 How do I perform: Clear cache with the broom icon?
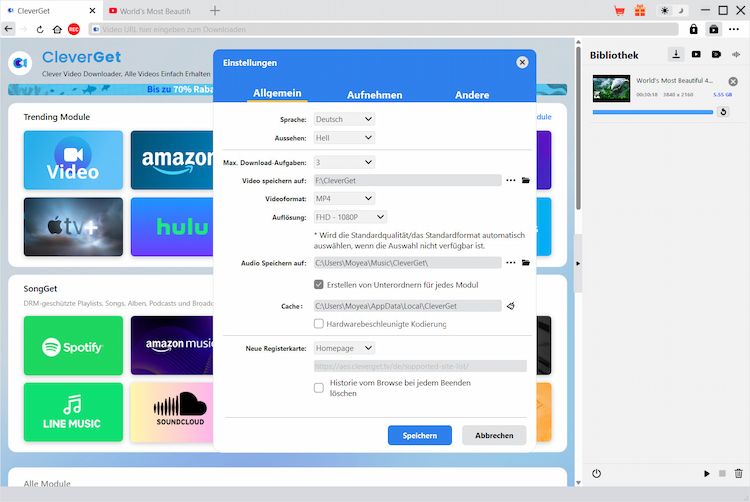[x=511, y=306]
